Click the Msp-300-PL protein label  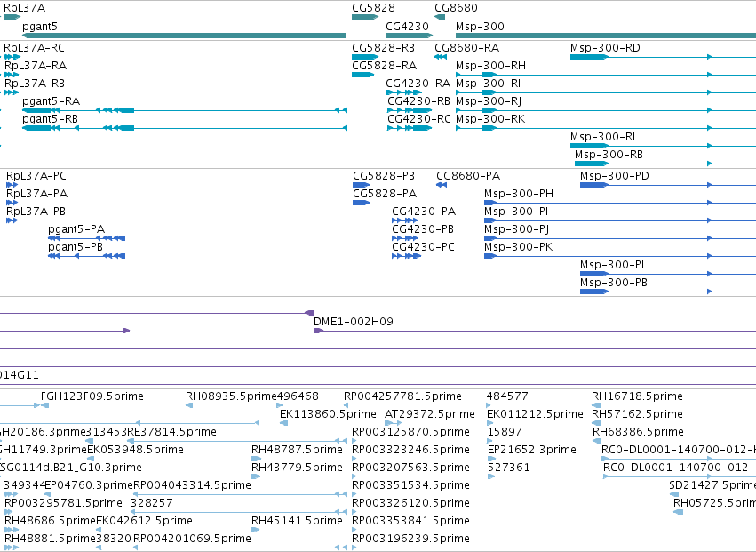[614, 265]
